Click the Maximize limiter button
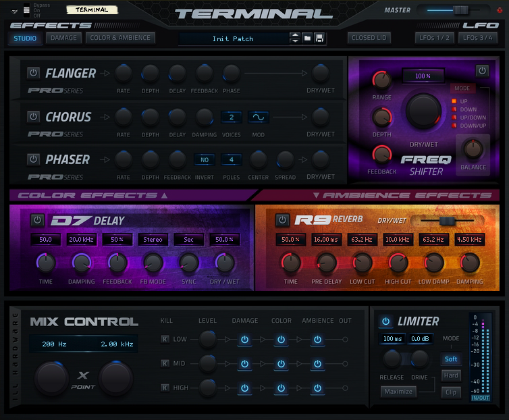 tap(398, 392)
